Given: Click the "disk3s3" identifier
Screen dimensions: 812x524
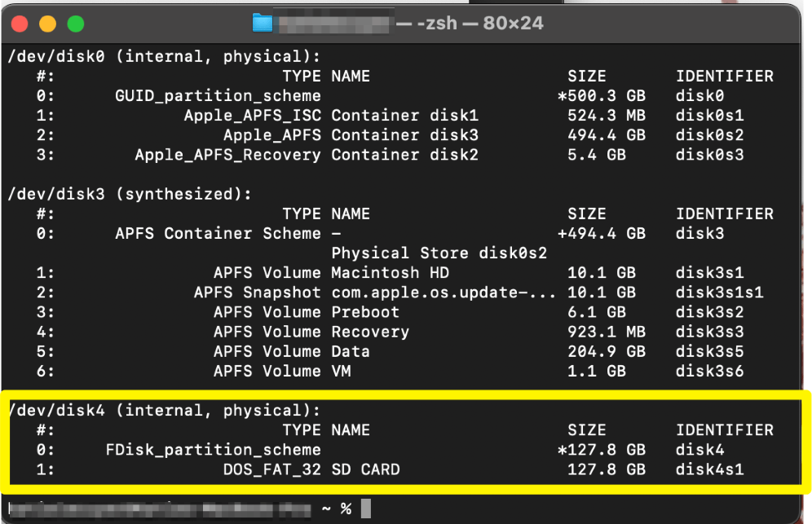Looking at the screenshot, I should click(x=709, y=332).
